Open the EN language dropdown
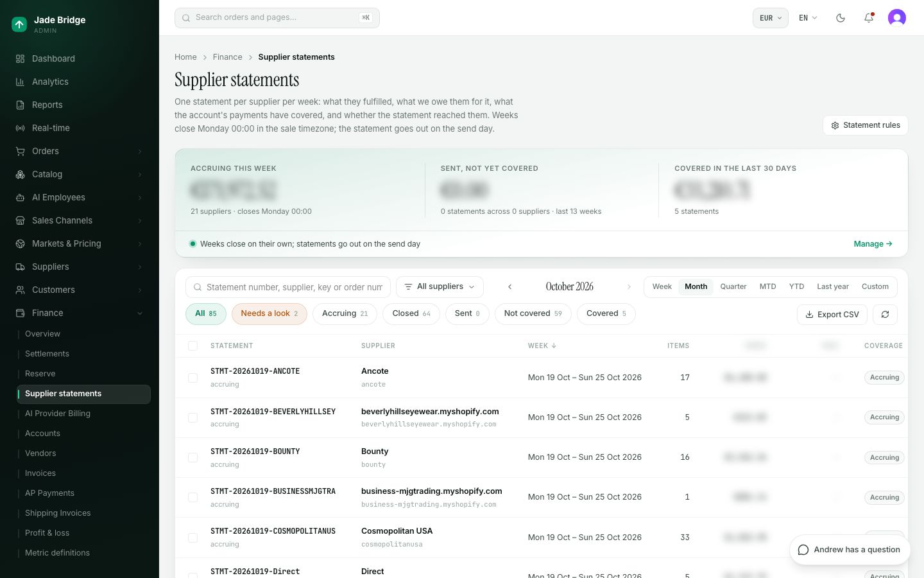 click(x=808, y=18)
